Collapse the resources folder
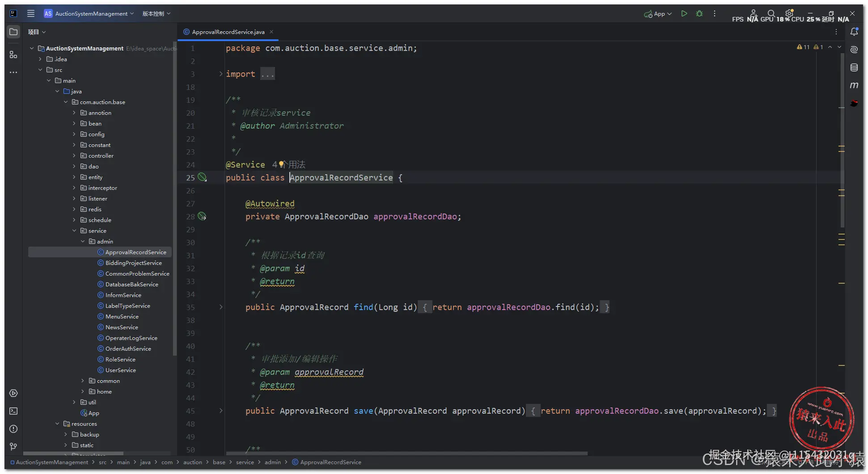The height and width of the screenshot is (474, 868). (x=57, y=424)
